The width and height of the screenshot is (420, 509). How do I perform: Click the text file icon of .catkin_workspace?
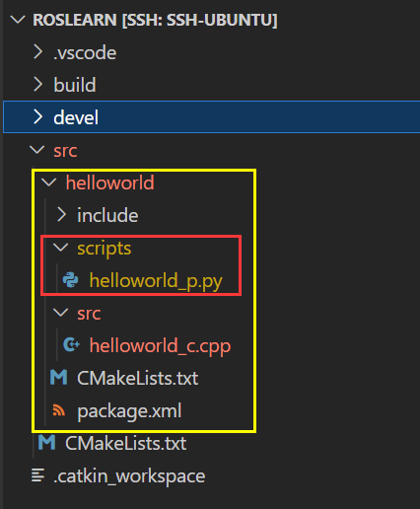[x=37, y=475]
